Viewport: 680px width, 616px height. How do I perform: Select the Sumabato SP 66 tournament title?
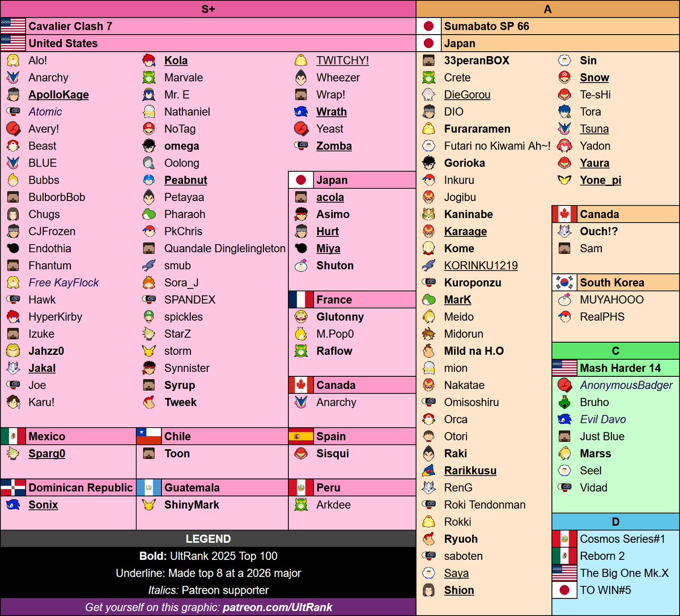486,26
